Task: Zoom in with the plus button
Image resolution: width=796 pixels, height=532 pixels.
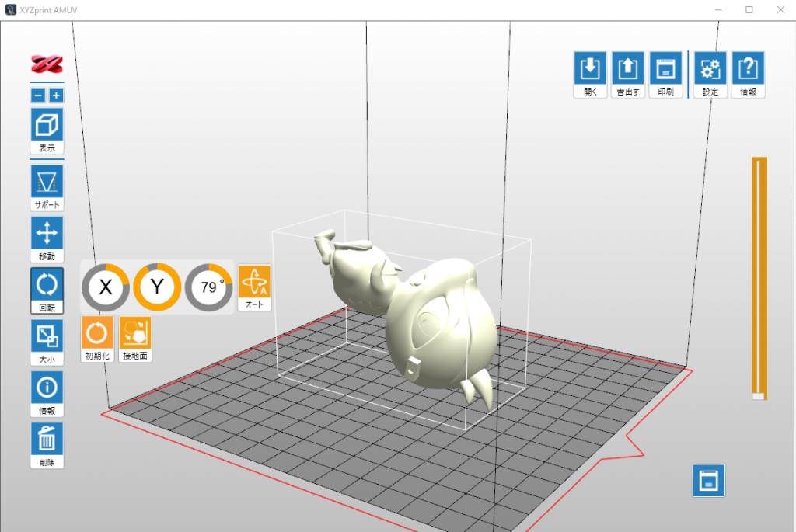Action: pos(56,96)
